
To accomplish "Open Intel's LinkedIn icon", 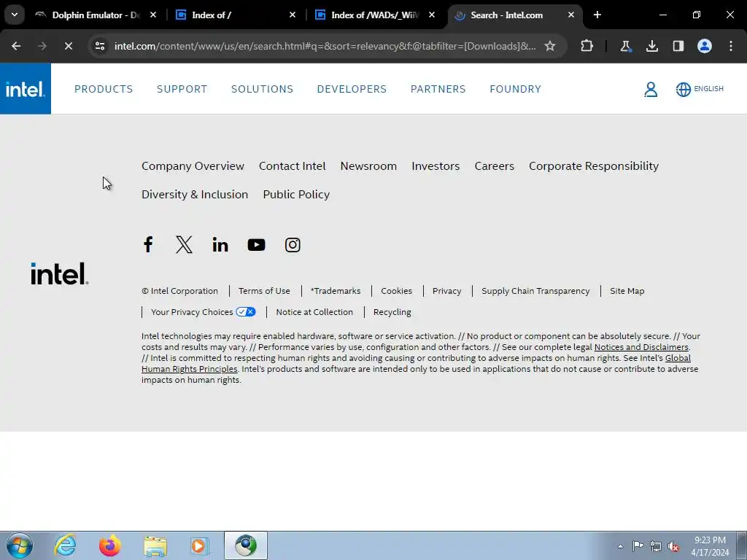I will [x=220, y=245].
